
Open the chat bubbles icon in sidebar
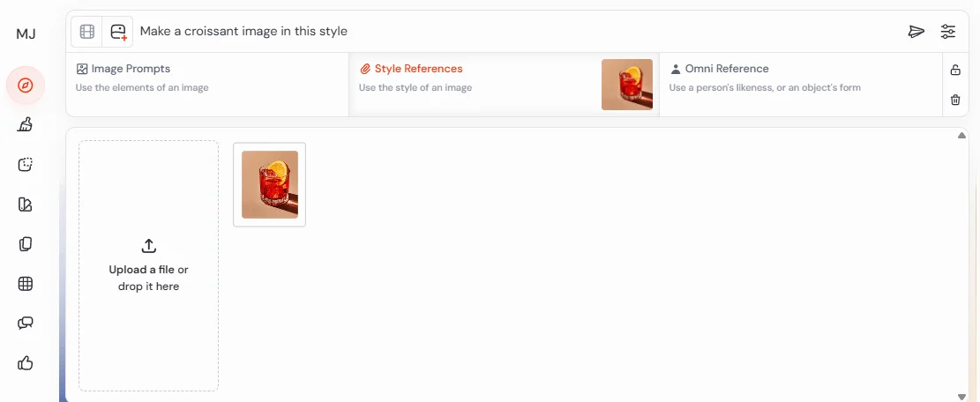25,324
